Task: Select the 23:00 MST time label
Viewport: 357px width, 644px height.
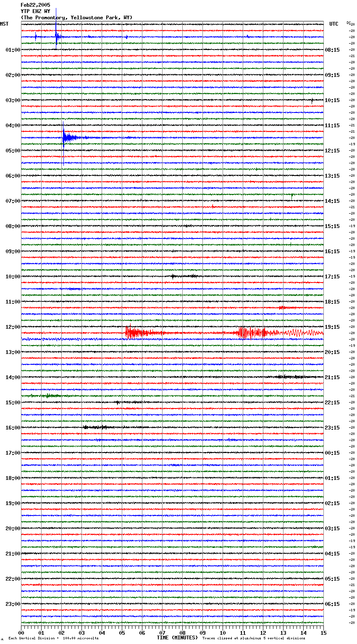Action: (x=13, y=604)
